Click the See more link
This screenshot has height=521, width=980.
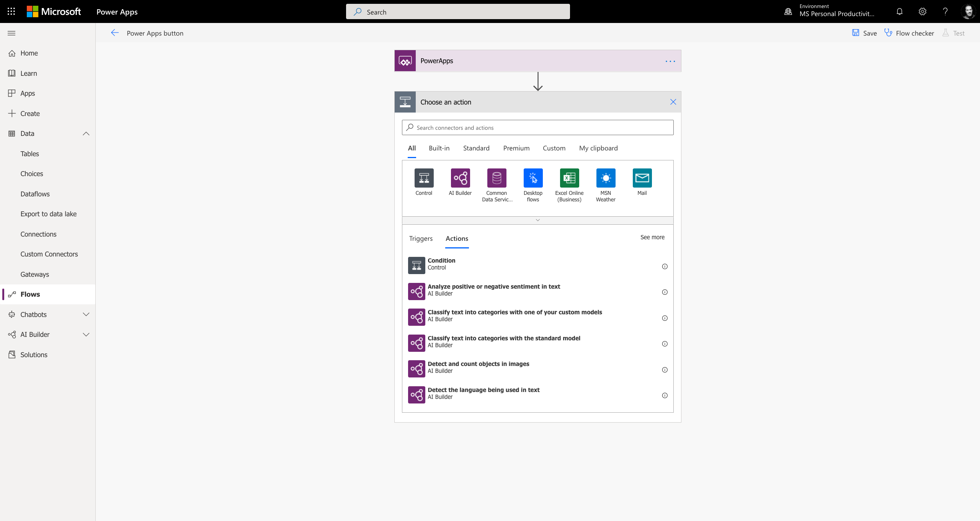point(652,237)
